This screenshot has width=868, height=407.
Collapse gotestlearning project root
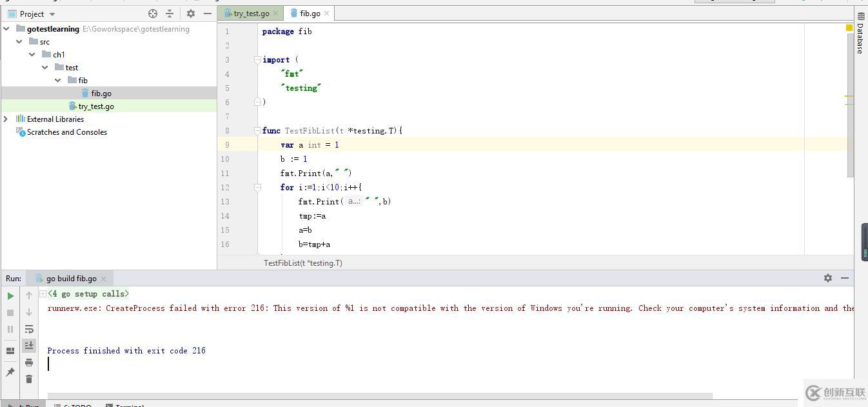6,29
